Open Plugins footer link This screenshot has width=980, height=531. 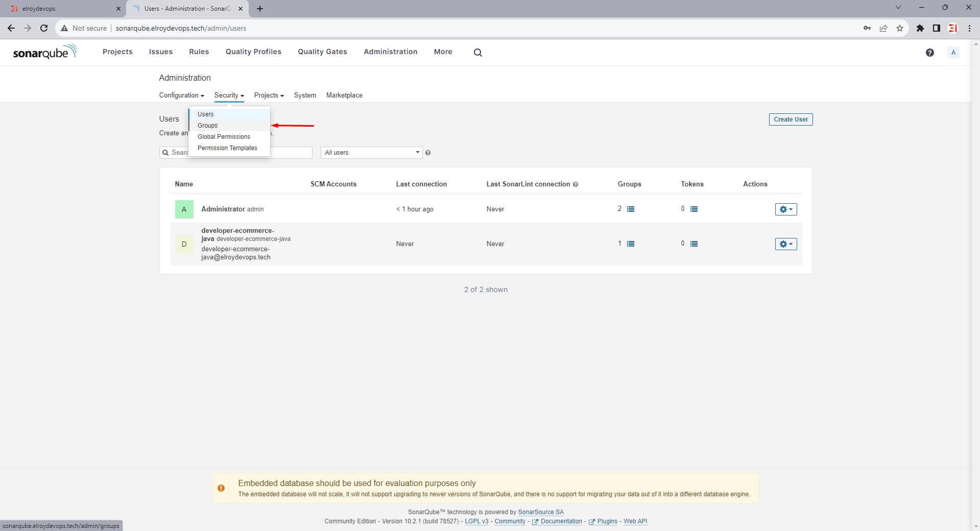point(603,521)
